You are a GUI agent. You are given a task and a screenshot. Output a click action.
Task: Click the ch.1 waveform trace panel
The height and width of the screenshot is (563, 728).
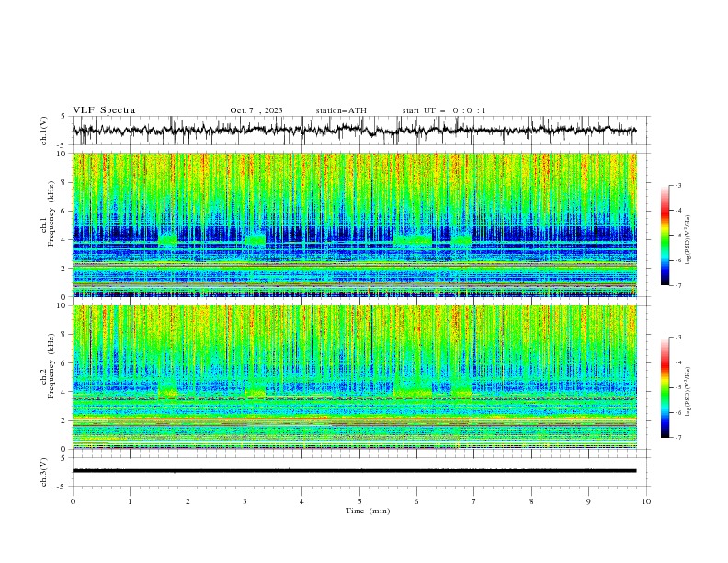coord(361,131)
